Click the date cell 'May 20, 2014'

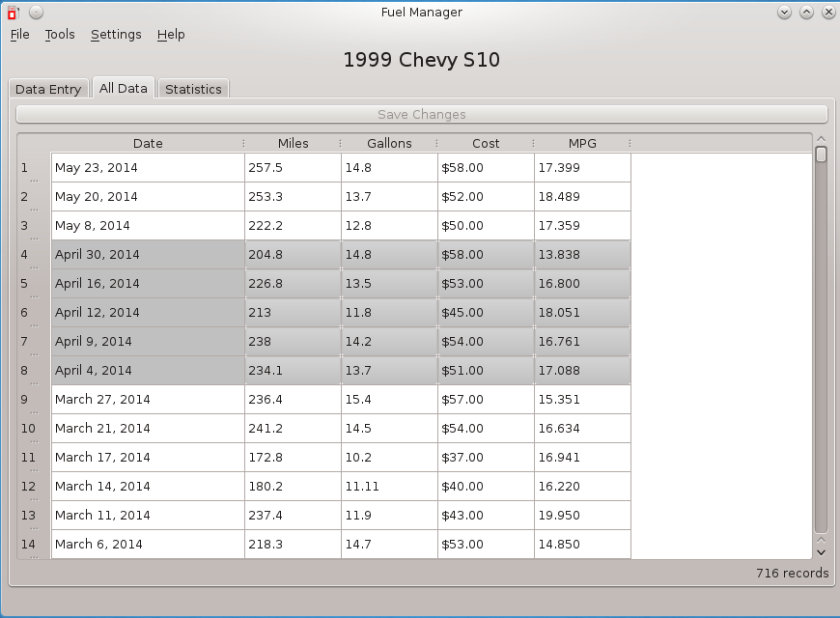(x=148, y=197)
